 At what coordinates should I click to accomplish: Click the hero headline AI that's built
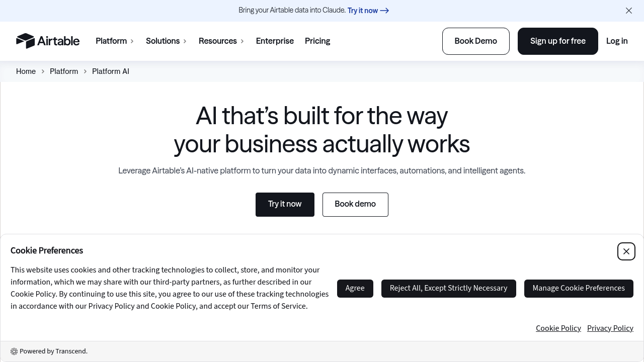point(322,130)
